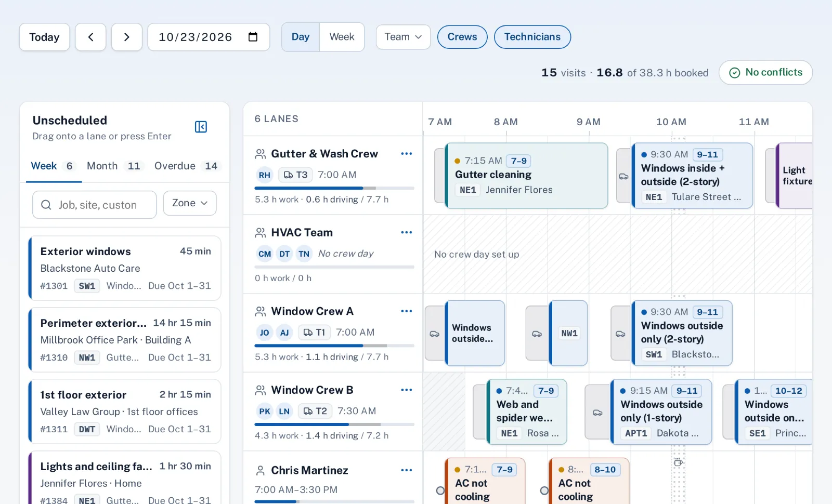Click drive icon before Gutter crew 9:30 visit
The width and height of the screenshot is (832, 504).
click(x=623, y=176)
